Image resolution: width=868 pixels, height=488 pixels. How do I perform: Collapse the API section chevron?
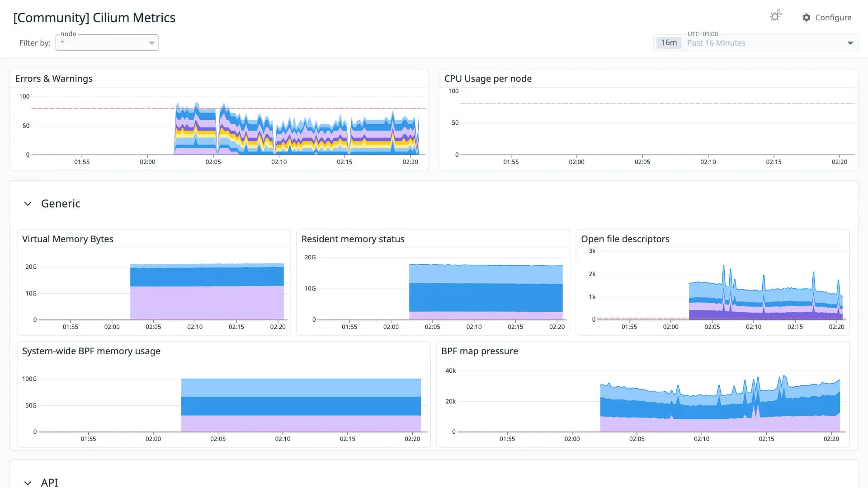click(28, 483)
